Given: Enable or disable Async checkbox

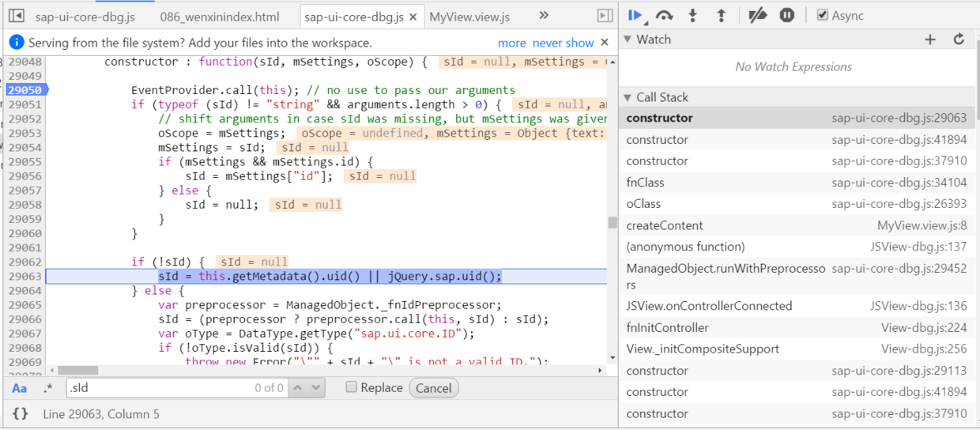Looking at the screenshot, I should [x=822, y=15].
